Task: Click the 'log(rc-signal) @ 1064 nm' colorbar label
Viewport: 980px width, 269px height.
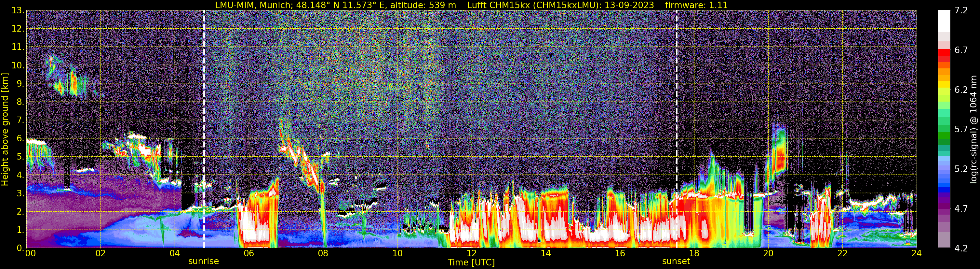Action: 973,129
